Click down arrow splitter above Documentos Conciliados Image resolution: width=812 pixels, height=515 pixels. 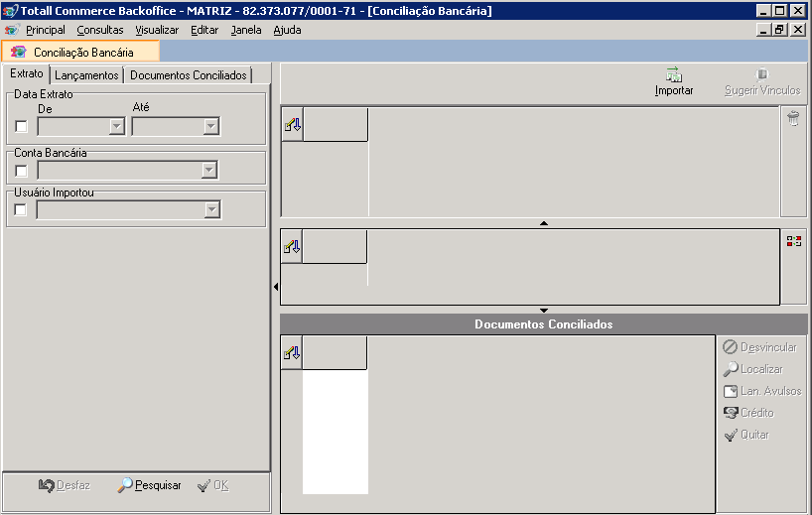pyautogui.click(x=544, y=310)
